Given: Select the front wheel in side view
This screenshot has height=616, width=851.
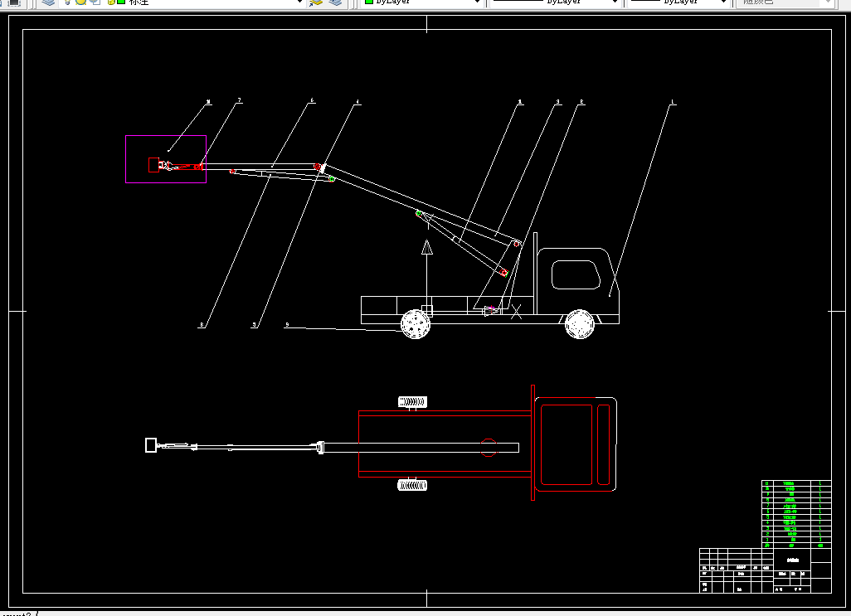Looking at the screenshot, I should coord(580,324).
